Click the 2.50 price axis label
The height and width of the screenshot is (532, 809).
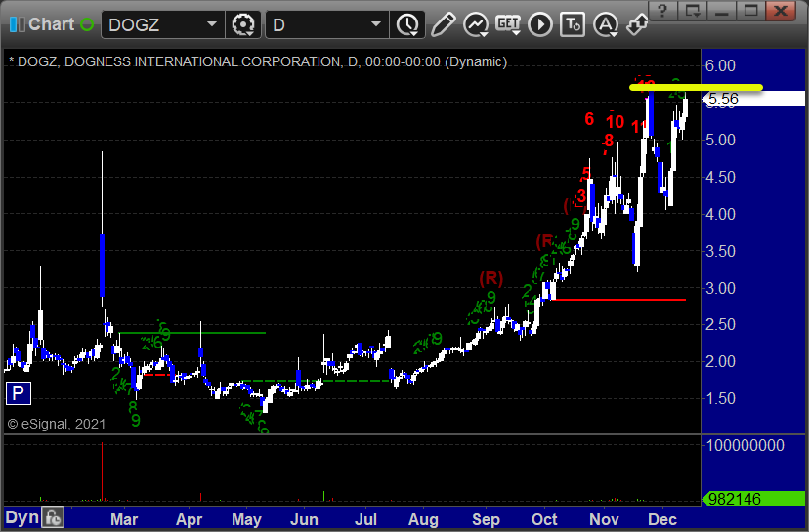720,324
